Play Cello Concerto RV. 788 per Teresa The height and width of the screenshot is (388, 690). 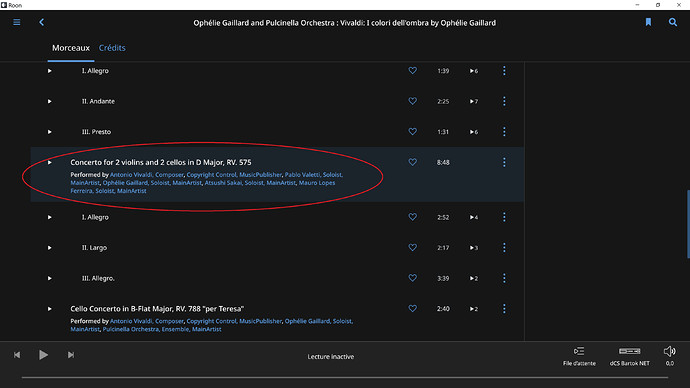pos(50,309)
